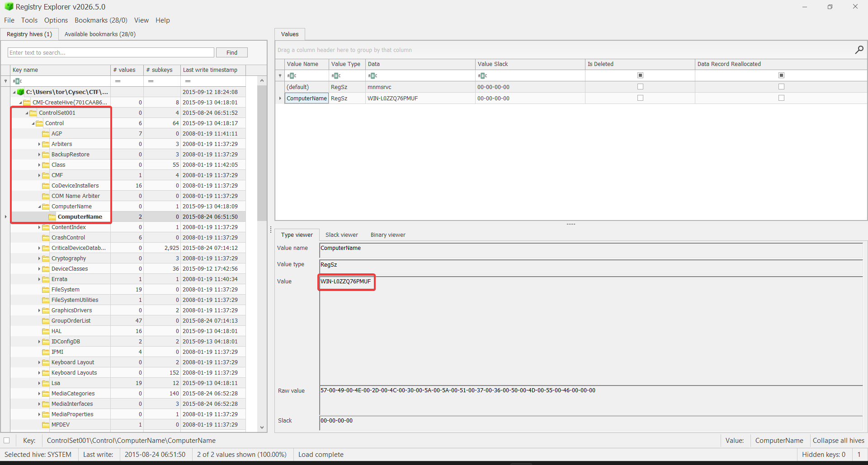Click the Data column filter icon
Screen dimensions: 868x465
pos(373,75)
